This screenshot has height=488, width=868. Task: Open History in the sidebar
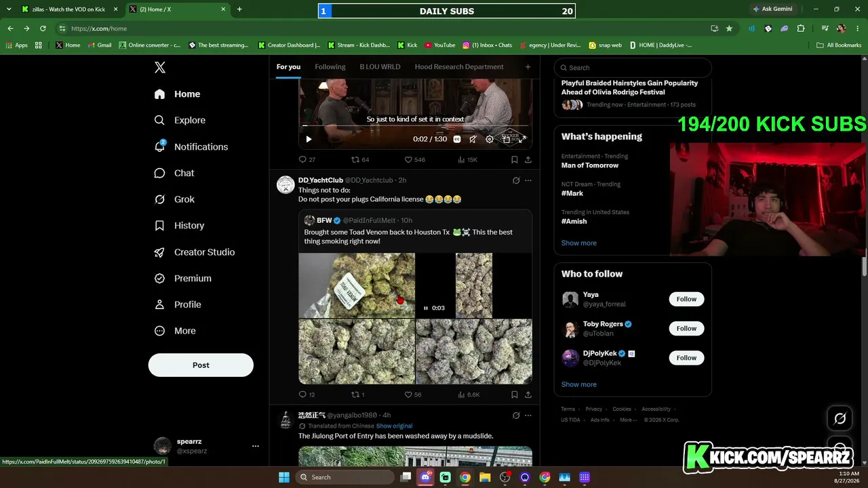click(x=179, y=226)
